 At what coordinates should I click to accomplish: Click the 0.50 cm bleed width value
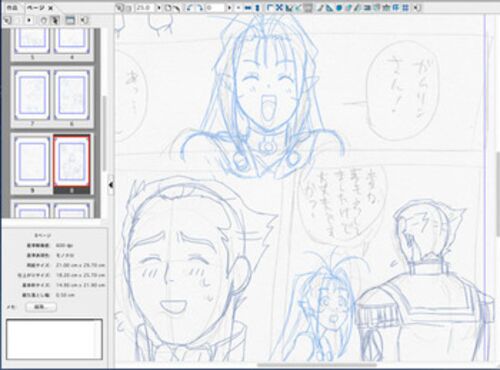click(x=65, y=295)
